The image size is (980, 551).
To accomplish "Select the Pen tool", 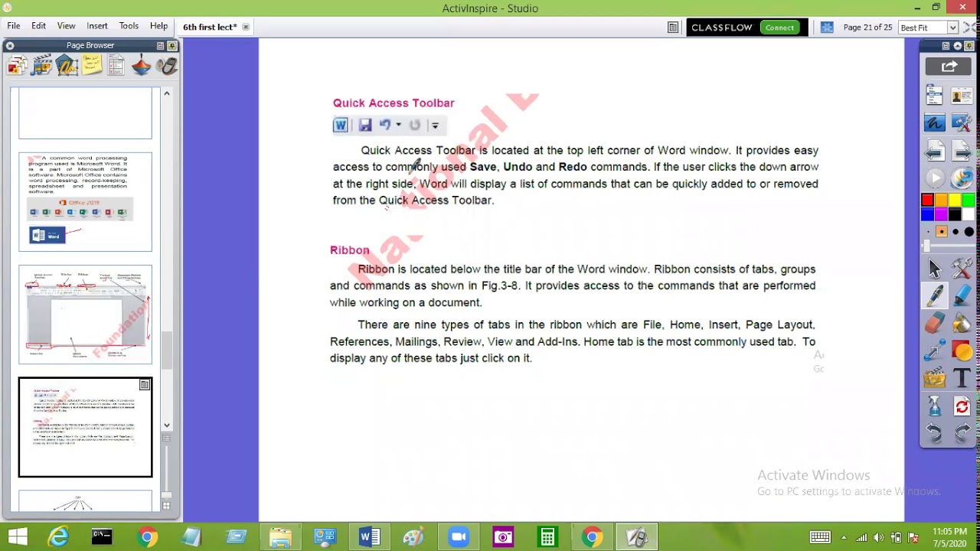I will coord(935,296).
